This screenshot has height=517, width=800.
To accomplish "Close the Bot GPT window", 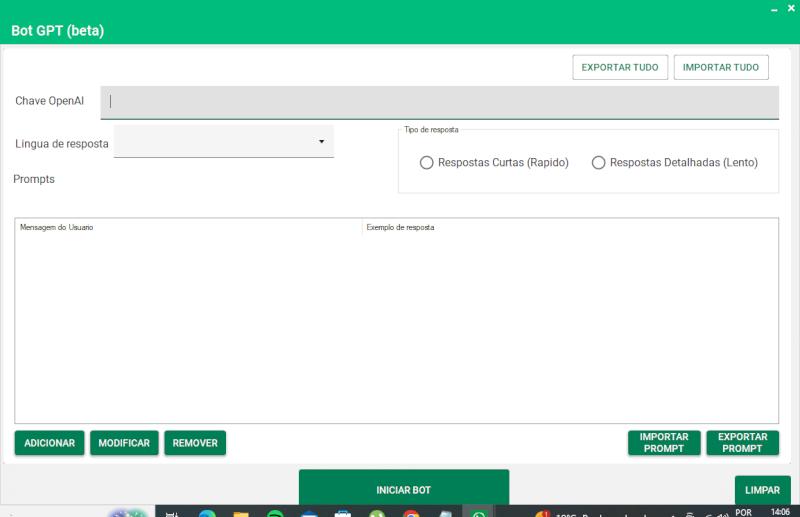I will pos(791,8).
